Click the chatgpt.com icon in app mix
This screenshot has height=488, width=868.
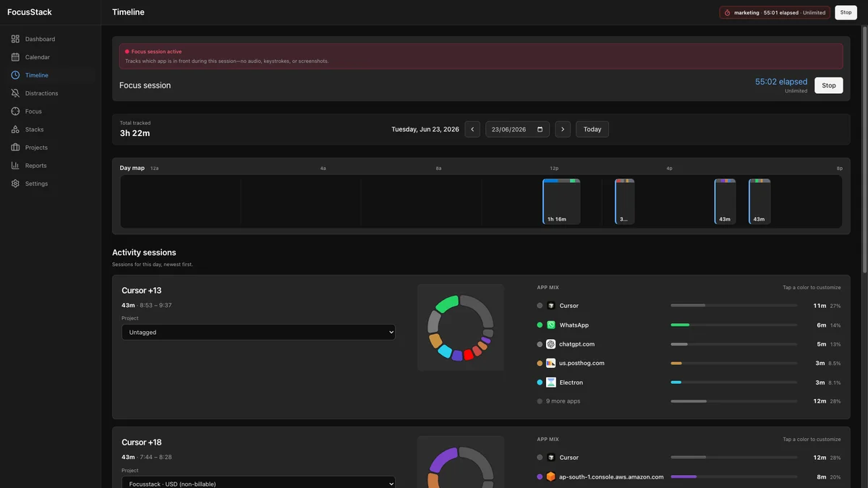point(550,344)
